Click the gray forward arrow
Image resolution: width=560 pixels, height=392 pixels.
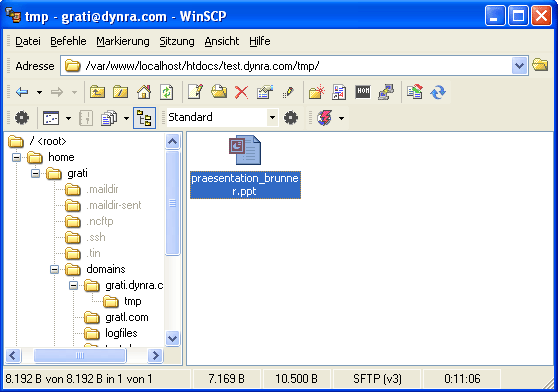tap(56, 92)
